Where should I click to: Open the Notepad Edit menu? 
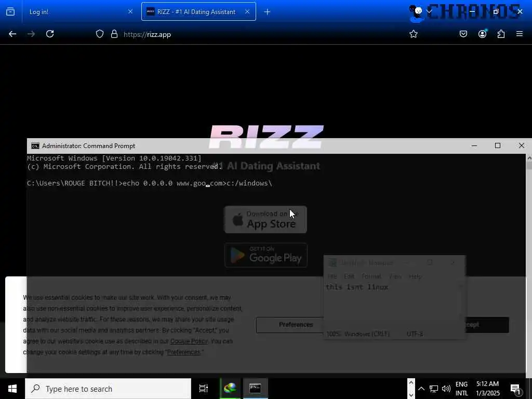349,276
